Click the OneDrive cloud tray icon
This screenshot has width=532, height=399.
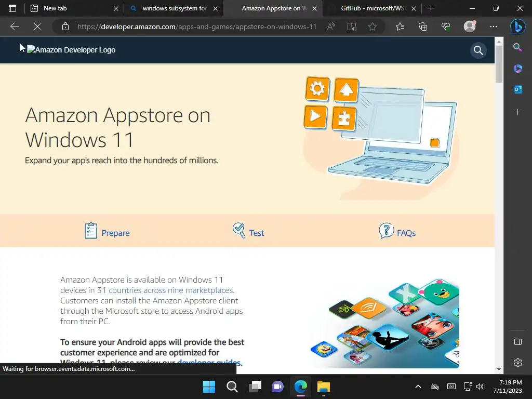[435, 387]
